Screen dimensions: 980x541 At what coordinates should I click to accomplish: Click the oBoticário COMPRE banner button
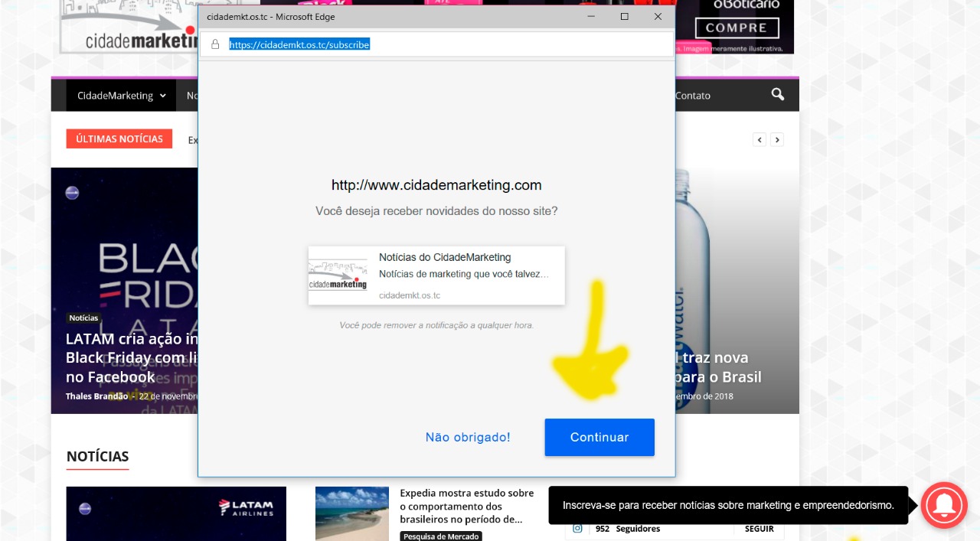tap(737, 28)
